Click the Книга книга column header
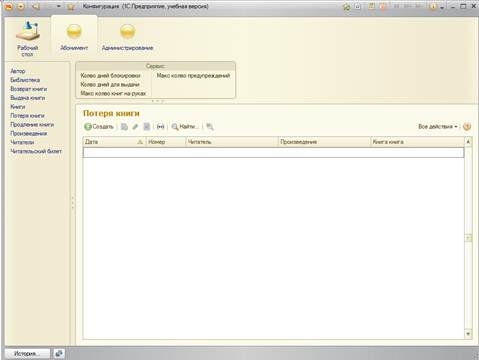Image resolution: width=479 pixels, height=360 pixels. [x=417, y=142]
